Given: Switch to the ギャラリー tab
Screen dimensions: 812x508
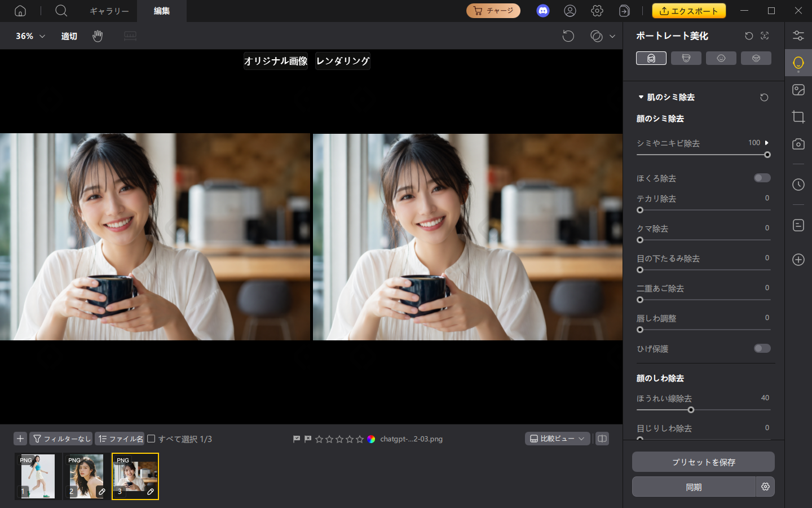Looking at the screenshot, I should pyautogui.click(x=109, y=11).
